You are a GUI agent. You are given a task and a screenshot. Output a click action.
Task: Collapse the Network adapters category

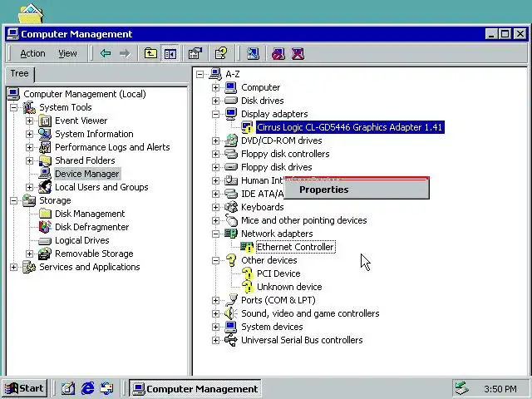(x=215, y=234)
